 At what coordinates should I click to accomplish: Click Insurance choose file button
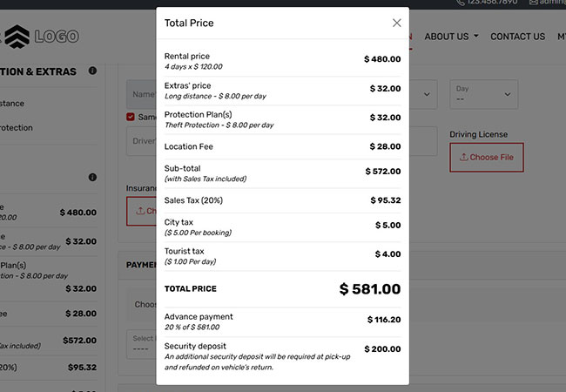tap(141, 211)
